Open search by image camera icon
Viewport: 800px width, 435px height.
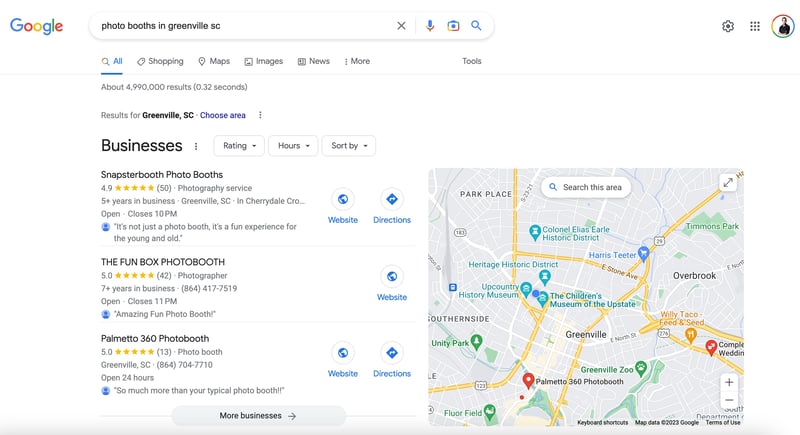point(453,25)
